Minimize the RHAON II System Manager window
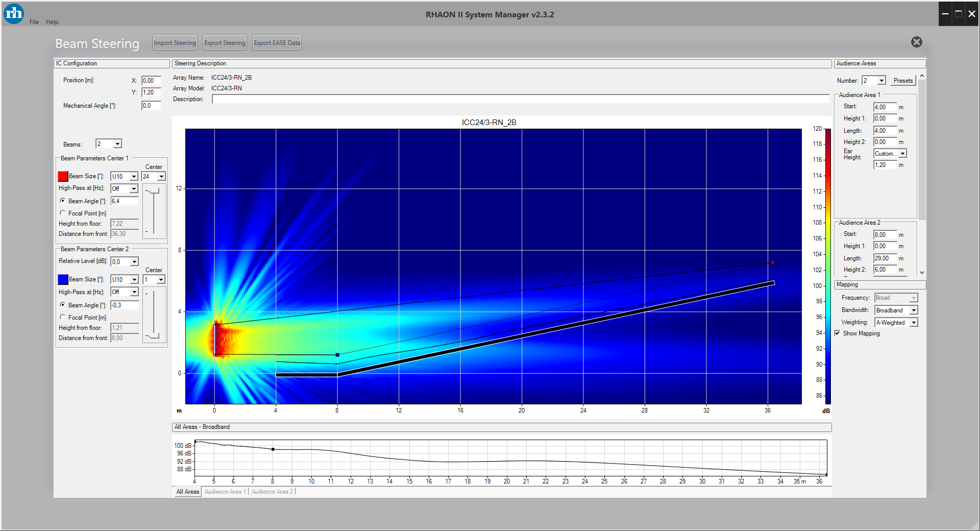980x531 pixels. (x=945, y=14)
